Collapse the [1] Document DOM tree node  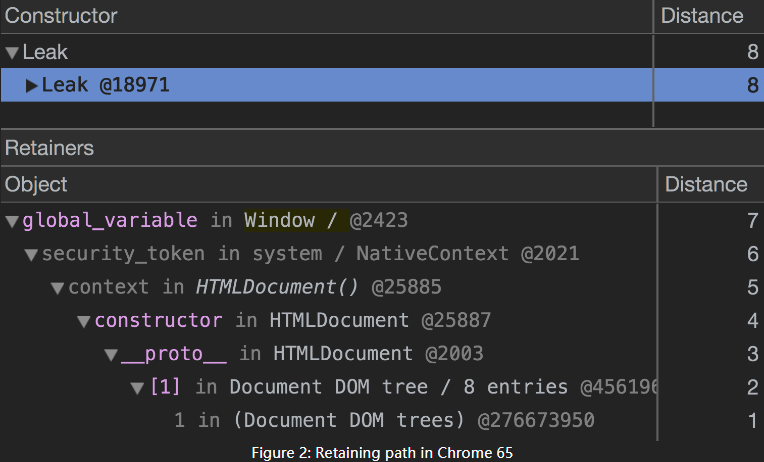137,387
